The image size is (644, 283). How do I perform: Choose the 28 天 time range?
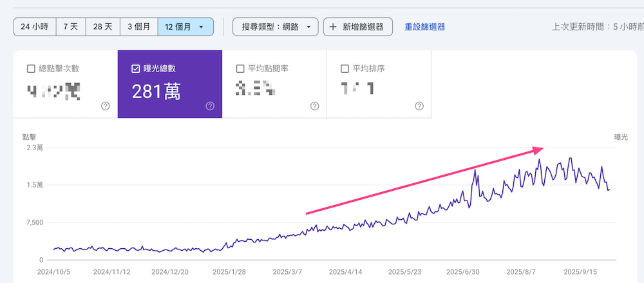click(102, 27)
